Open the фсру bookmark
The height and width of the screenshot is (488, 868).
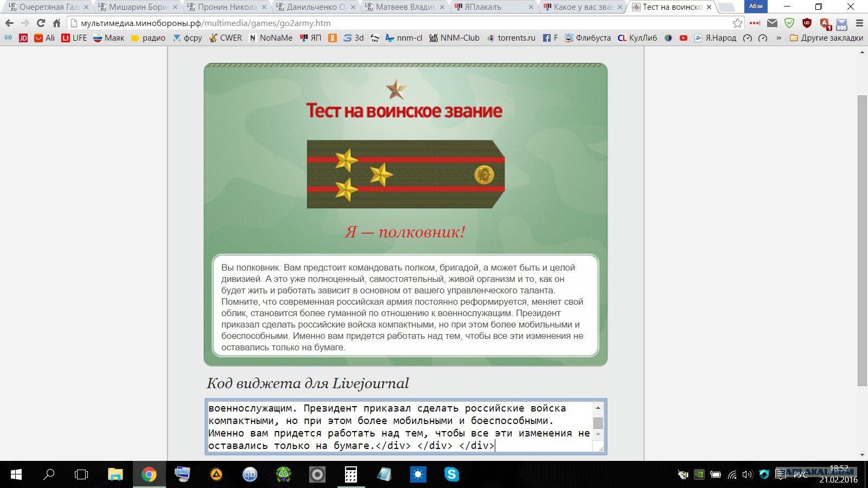pos(187,38)
